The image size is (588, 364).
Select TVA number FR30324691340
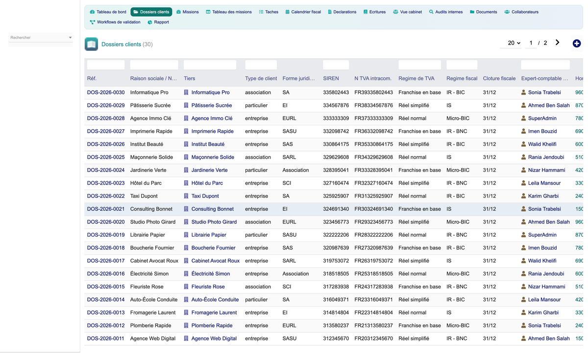[x=374, y=209]
